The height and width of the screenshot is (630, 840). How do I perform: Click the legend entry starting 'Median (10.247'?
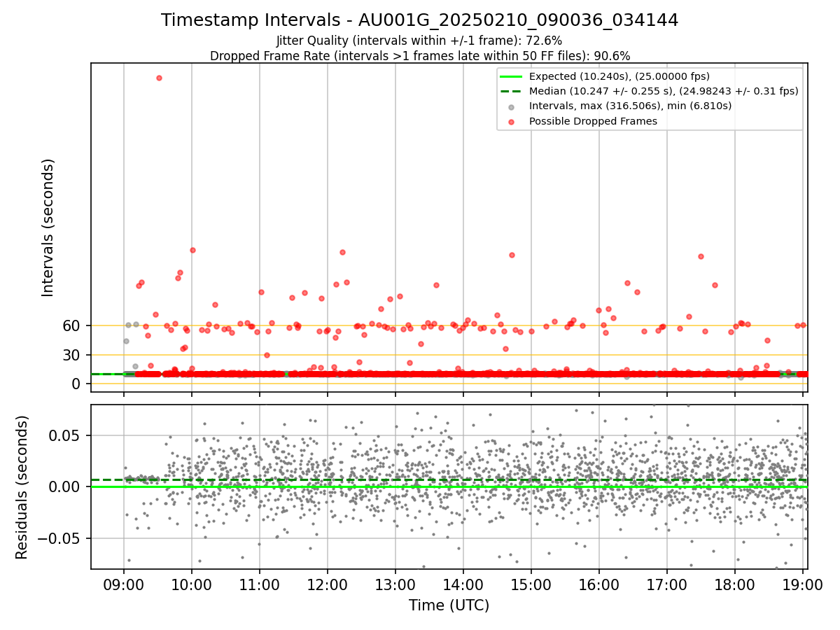pyautogui.click(x=664, y=91)
